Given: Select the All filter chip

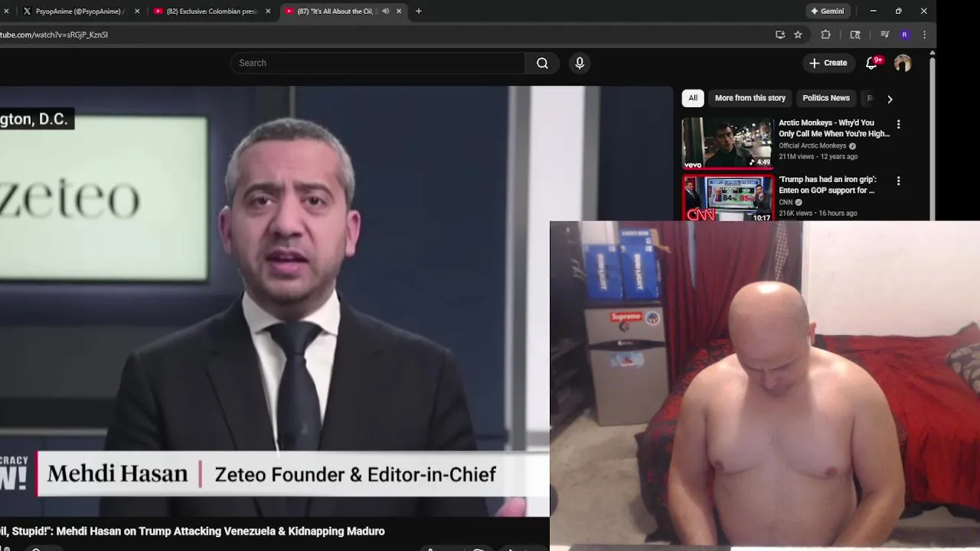Looking at the screenshot, I should 693,98.
